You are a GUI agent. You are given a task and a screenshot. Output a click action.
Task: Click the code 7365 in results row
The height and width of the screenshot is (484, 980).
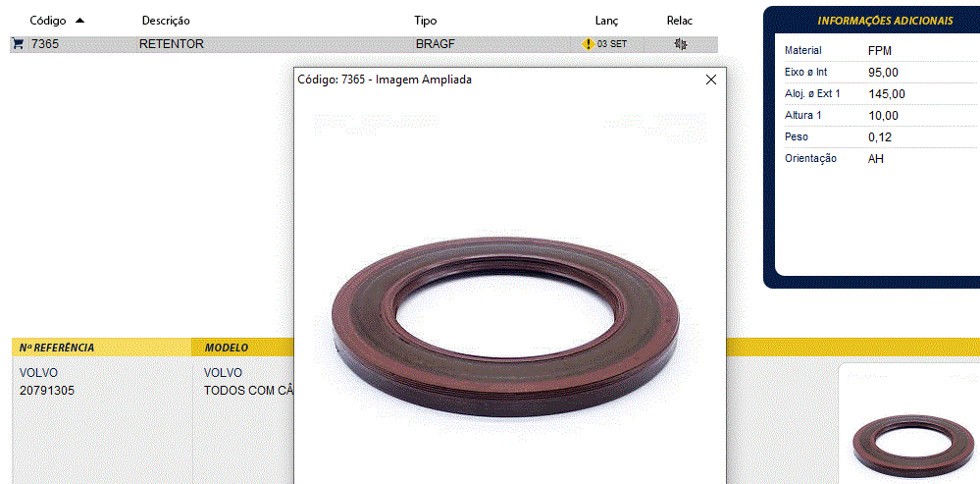click(x=45, y=44)
